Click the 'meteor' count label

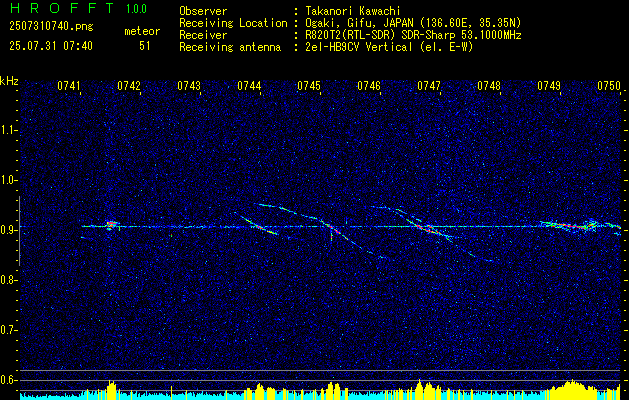[x=142, y=31]
